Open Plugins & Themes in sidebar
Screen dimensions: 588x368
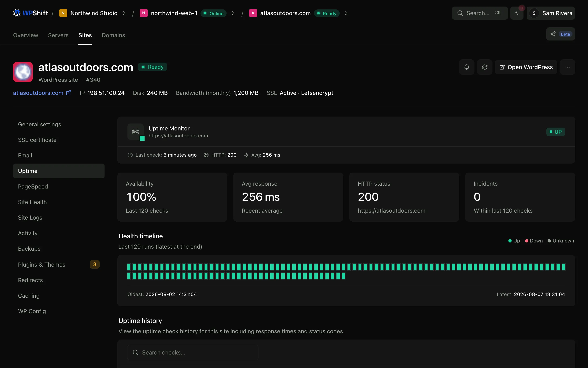[59, 265]
